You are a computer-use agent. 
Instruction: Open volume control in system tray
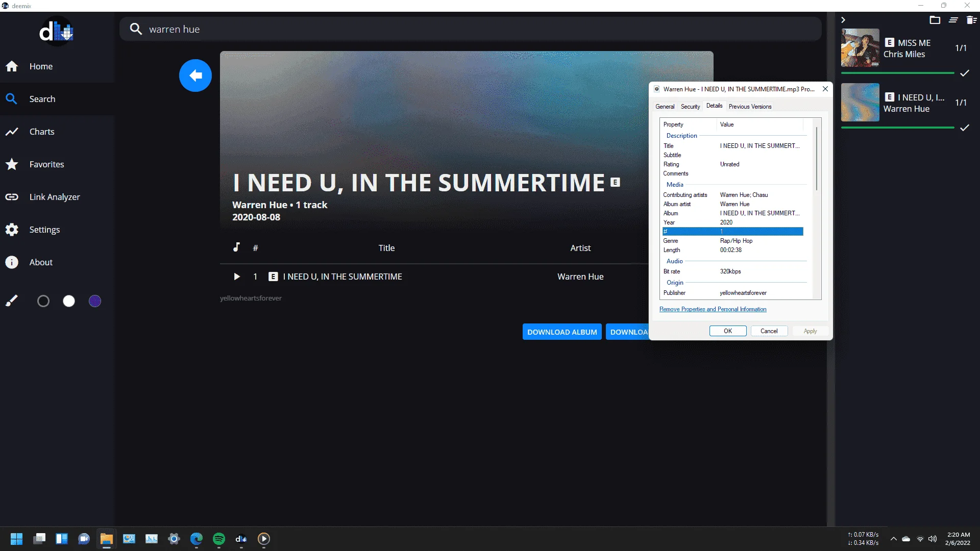pos(933,539)
